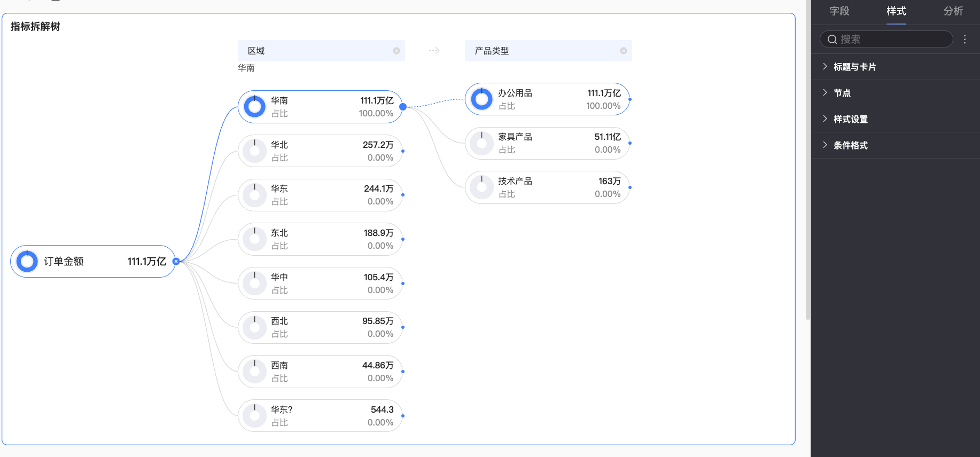Expand the 节点 settings section
Image resolution: width=980 pixels, height=457 pixels.
tap(842, 93)
